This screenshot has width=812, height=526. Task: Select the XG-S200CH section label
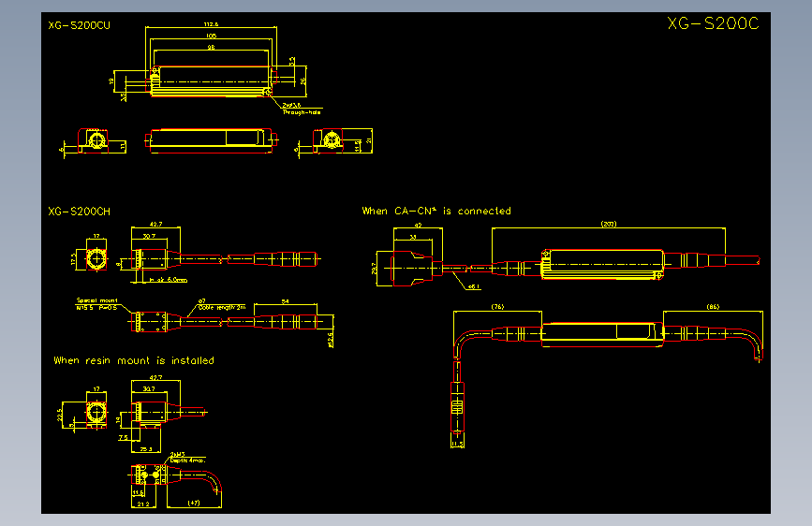coord(80,212)
